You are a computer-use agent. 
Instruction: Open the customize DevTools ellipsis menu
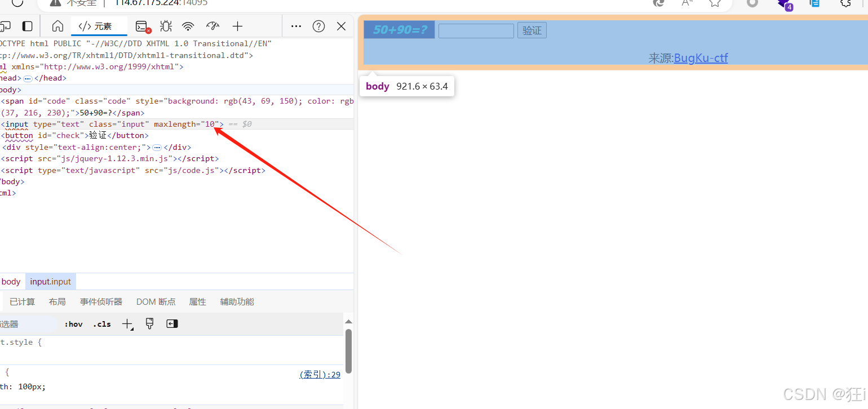pos(296,26)
